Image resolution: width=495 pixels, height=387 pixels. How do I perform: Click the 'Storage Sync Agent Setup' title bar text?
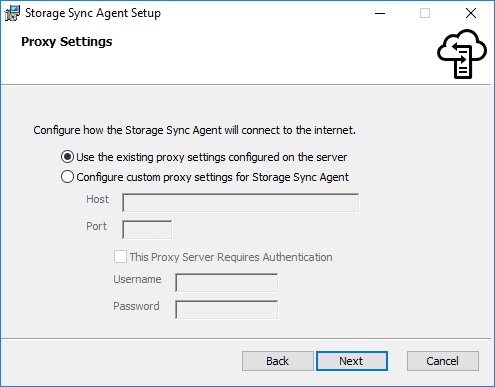[x=93, y=13]
